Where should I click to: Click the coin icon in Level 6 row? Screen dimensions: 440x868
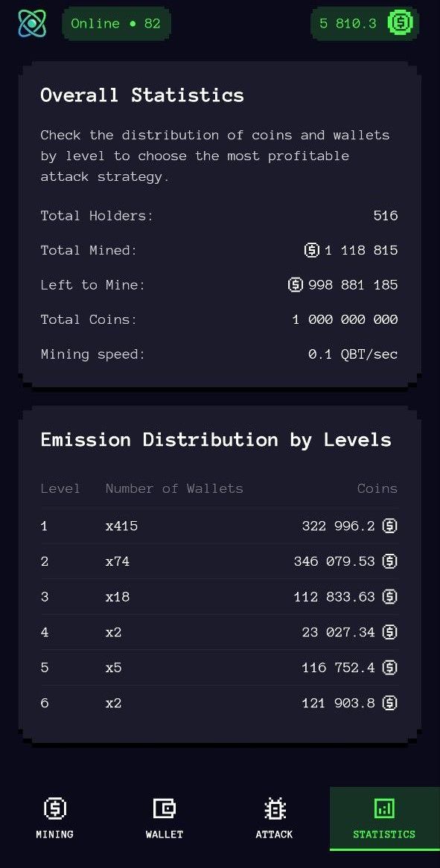(390, 703)
